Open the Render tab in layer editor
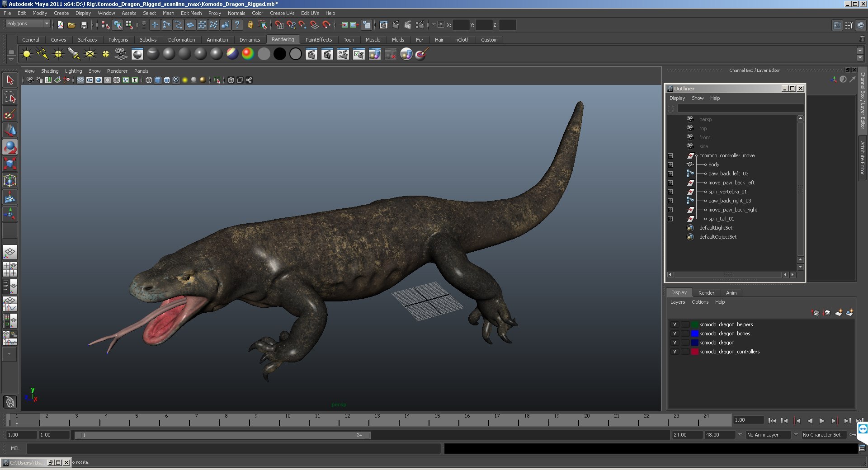The height and width of the screenshot is (470, 868). click(706, 293)
